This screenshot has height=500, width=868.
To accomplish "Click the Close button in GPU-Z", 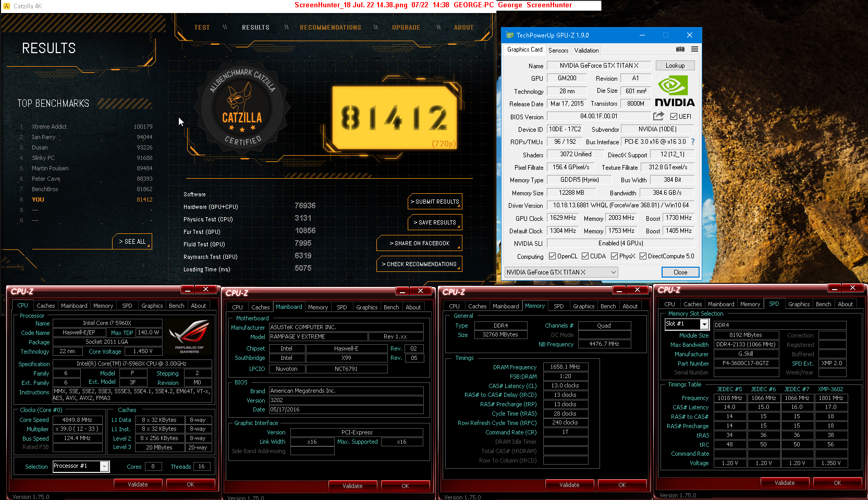I will click(x=680, y=272).
